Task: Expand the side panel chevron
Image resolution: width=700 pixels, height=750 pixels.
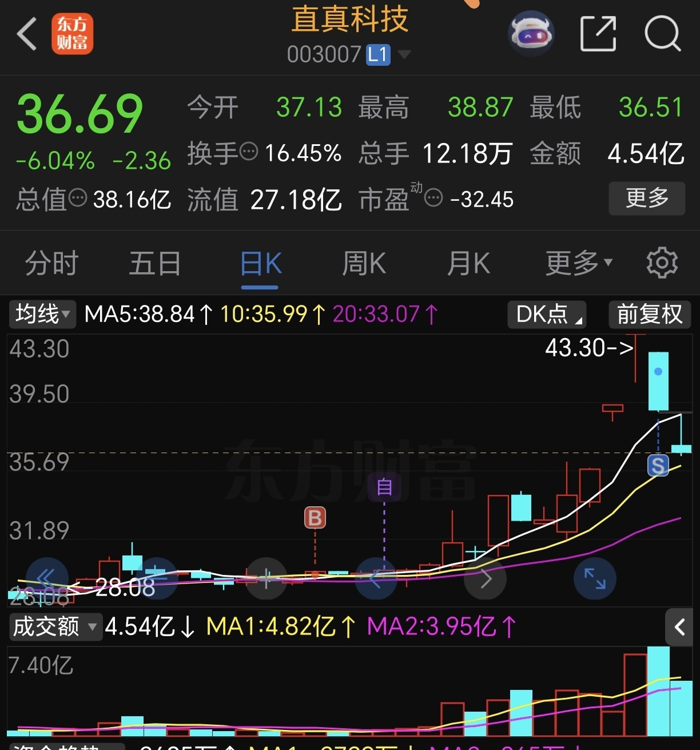Action: click(679, 628)
